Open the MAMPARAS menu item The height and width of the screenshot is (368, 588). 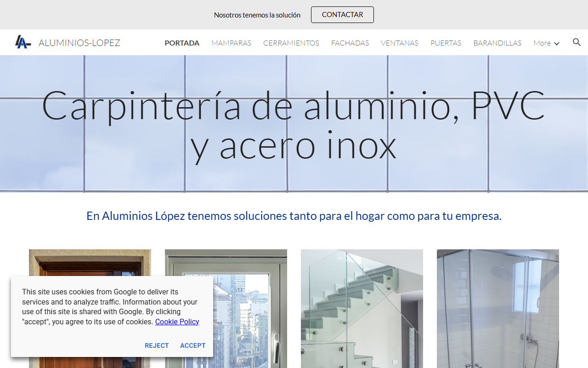click(232, 43)
